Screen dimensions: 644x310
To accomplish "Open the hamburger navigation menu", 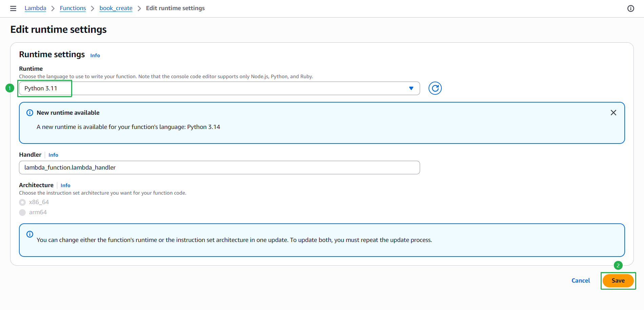I will (13, 8).
